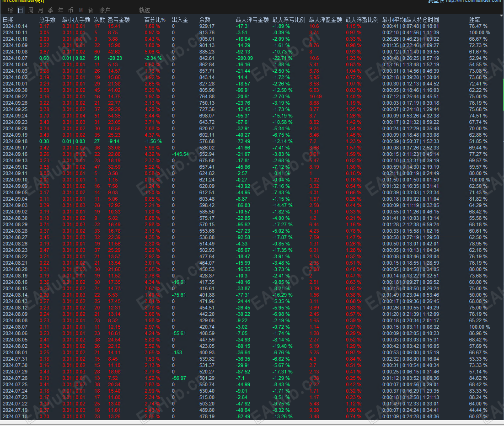Click the 44.44 % win rate

pos(478,410)
